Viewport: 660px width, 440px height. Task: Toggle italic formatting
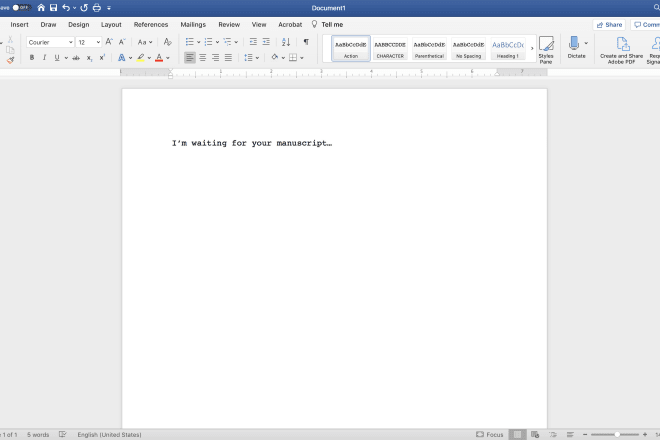click(x=44, y=58)
